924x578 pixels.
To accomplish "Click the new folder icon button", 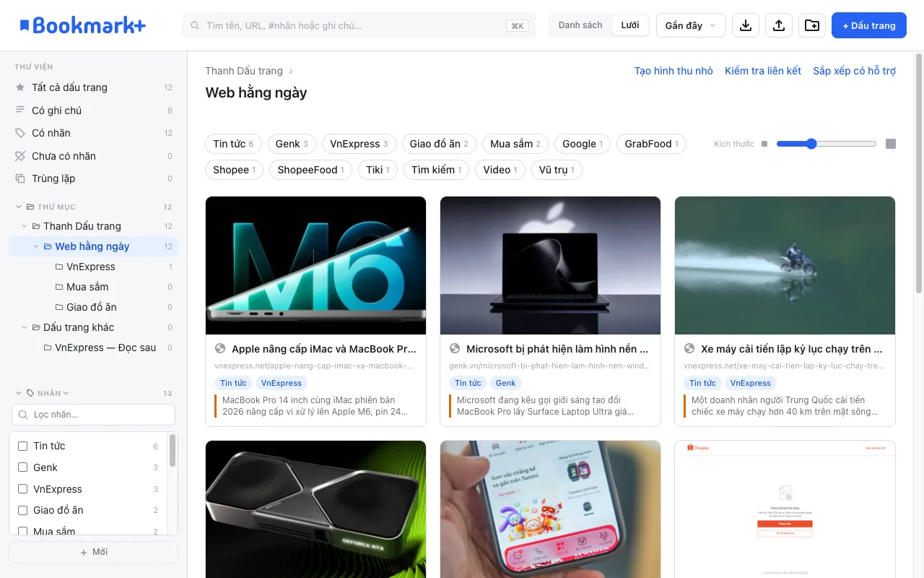I will click(812, 25).
